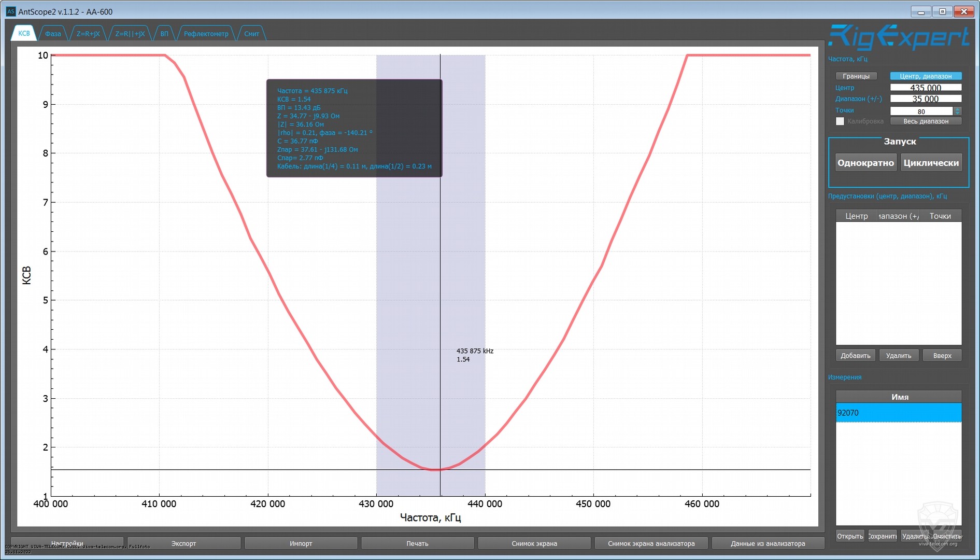Enable the Калибровка checkbox
The height and width of the screenshot is (560, 980).
pyautogui.click(x=840, y=121)
